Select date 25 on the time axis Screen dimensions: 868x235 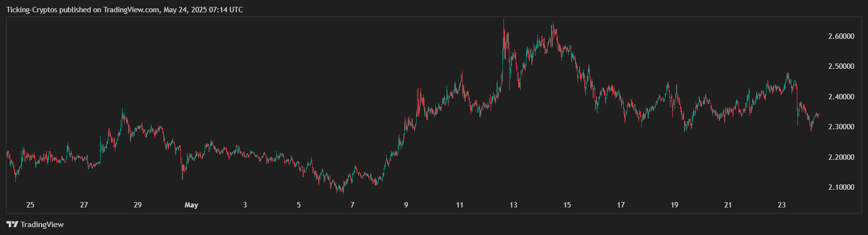click(30, 205)
